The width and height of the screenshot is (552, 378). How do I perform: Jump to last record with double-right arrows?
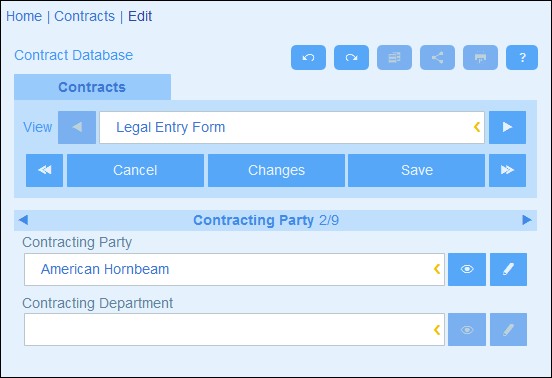(507, 170)
